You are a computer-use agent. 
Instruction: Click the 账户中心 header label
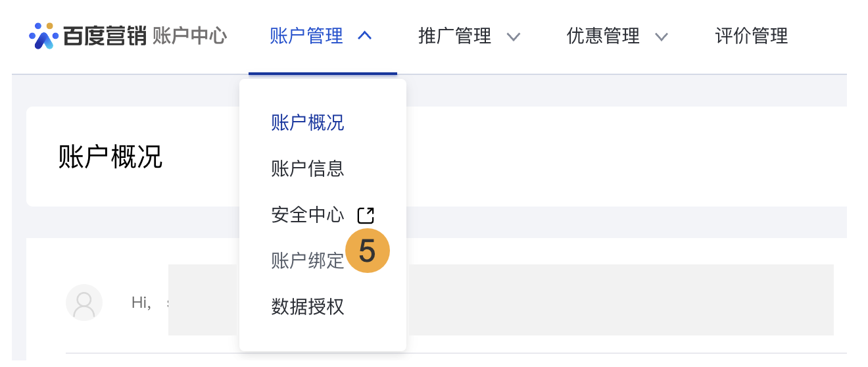pyautogui.click(x=189, y=36)
